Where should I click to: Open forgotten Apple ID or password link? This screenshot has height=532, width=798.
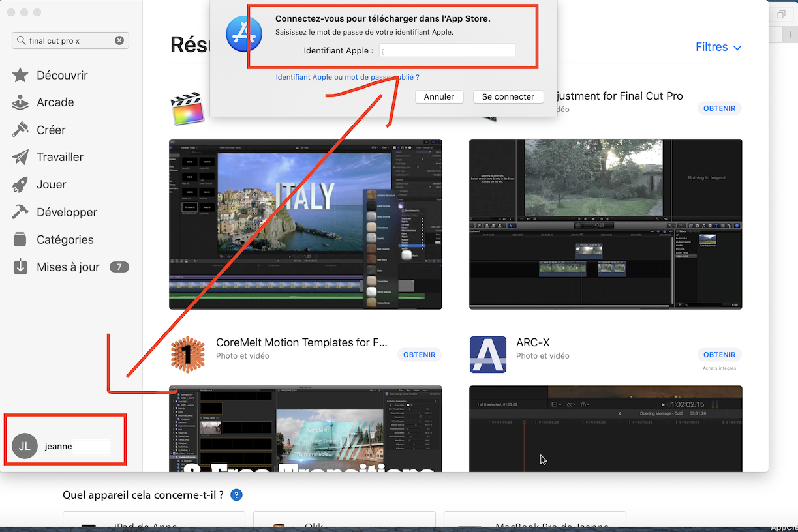tap(347, 77)
